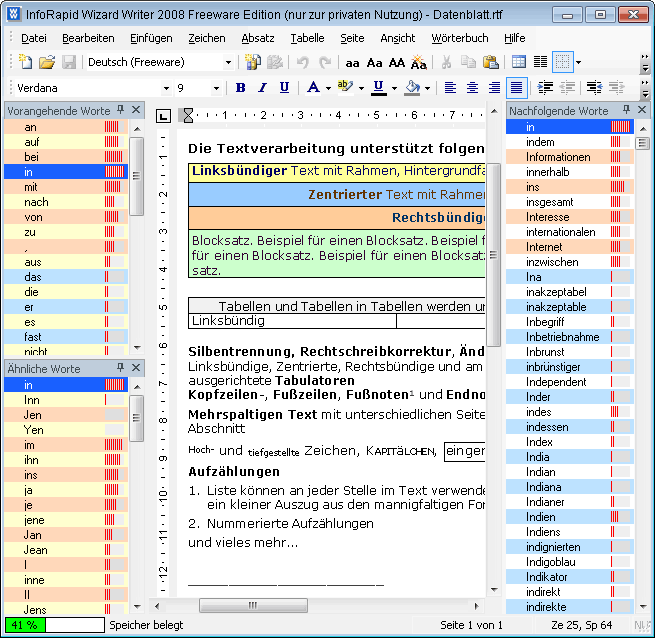
Task: Open the font color dropdown arrow
Action: pos(328,89)
